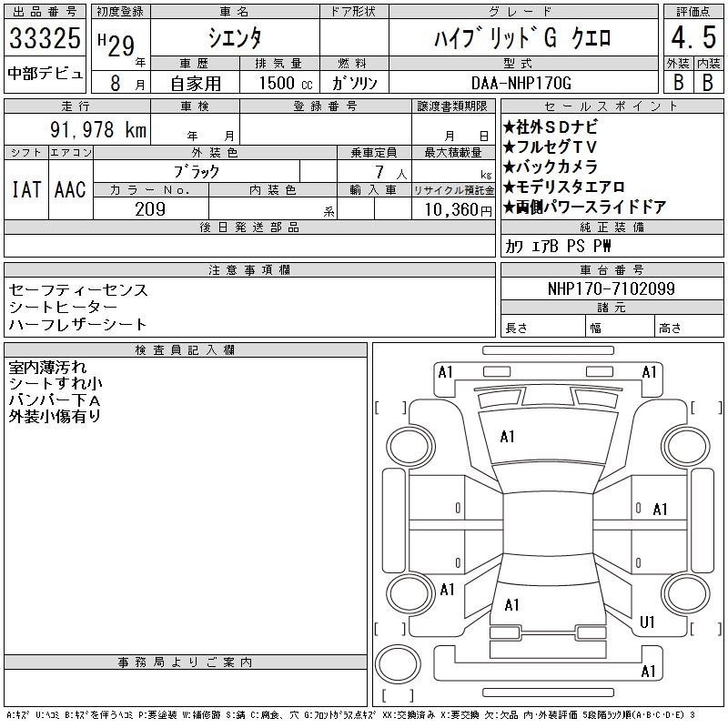Click the B grade under 外装
The height and width of the screenshot is (728, 728).
pyautogui.click(x=678, y=82)
